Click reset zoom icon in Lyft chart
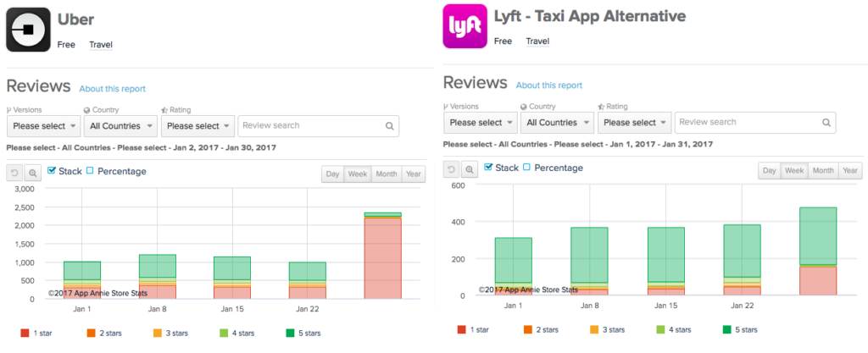The height and width of the screenshot is (353, 868). [452, 169]
